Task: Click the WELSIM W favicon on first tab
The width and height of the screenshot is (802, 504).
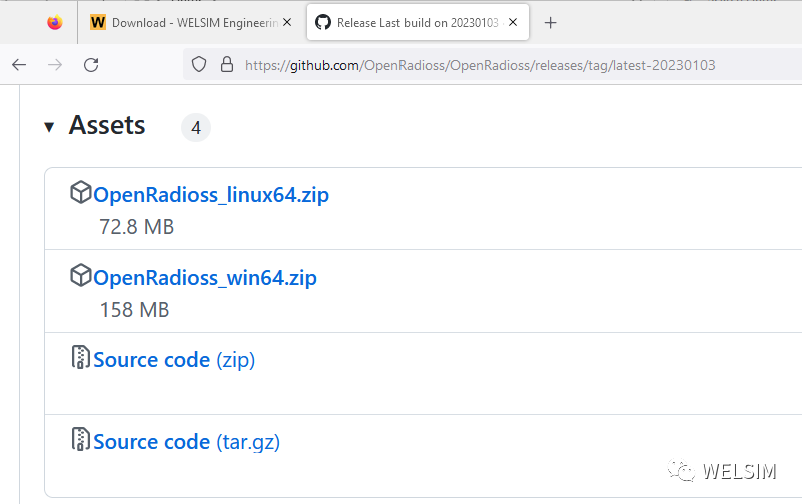Action: pos(98,23)
